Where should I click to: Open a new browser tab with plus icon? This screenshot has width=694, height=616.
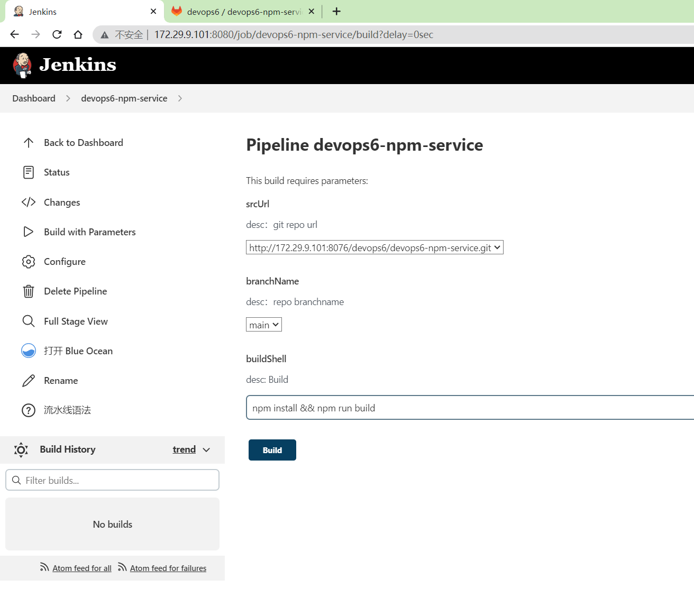point(336,11)
